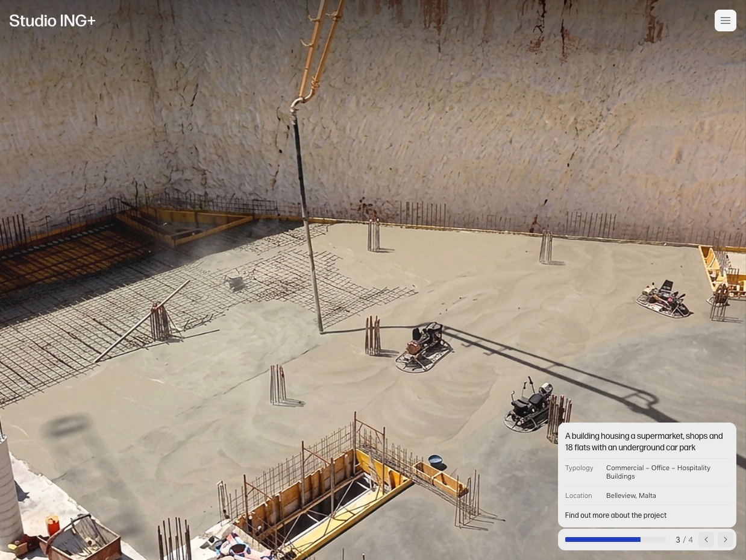Click the grey unfilled end of progress bar
This screenshot has height=560, width=746.
pyautogui.click(x=653, y=540)
